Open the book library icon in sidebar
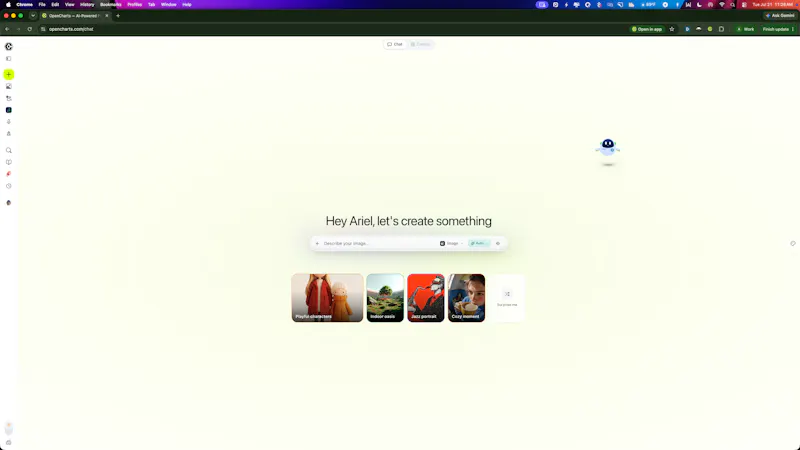This screenshot has width=800, height=450. tap(9, 162)
